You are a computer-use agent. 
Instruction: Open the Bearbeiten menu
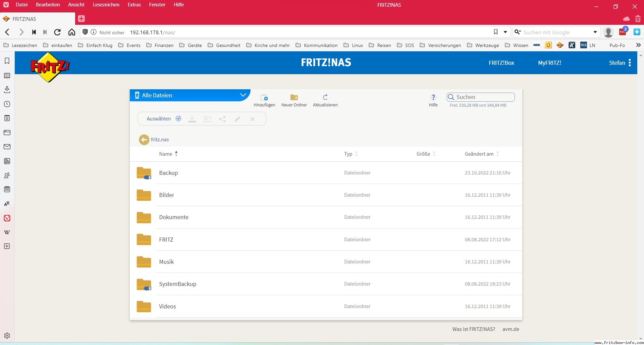pyautogui.click(x=48, y=5)
